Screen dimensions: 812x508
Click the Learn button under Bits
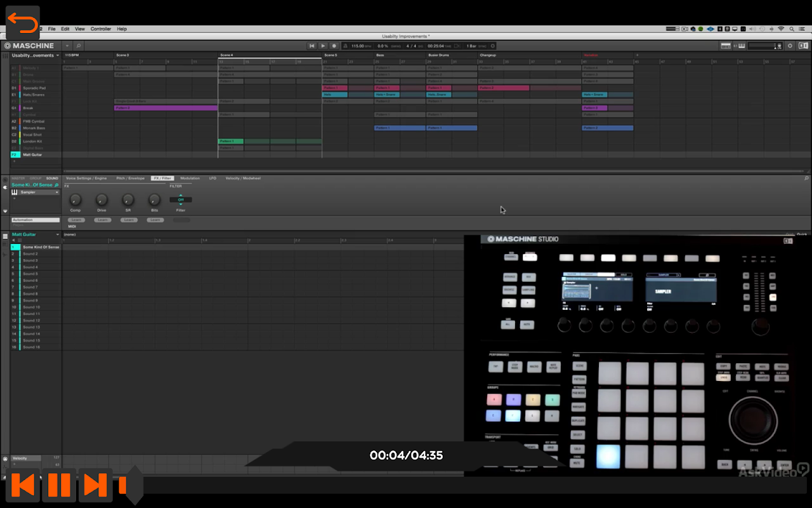[x=154, y=220]
